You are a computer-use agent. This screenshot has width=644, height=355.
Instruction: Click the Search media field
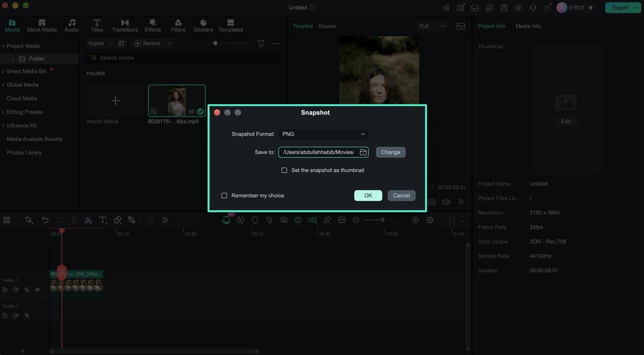pos(183,58)
